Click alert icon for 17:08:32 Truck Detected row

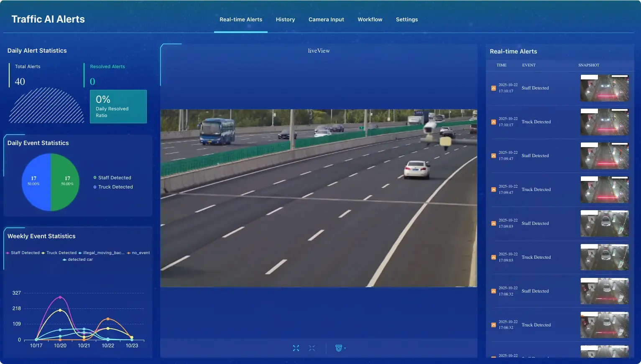pos(493,325)
